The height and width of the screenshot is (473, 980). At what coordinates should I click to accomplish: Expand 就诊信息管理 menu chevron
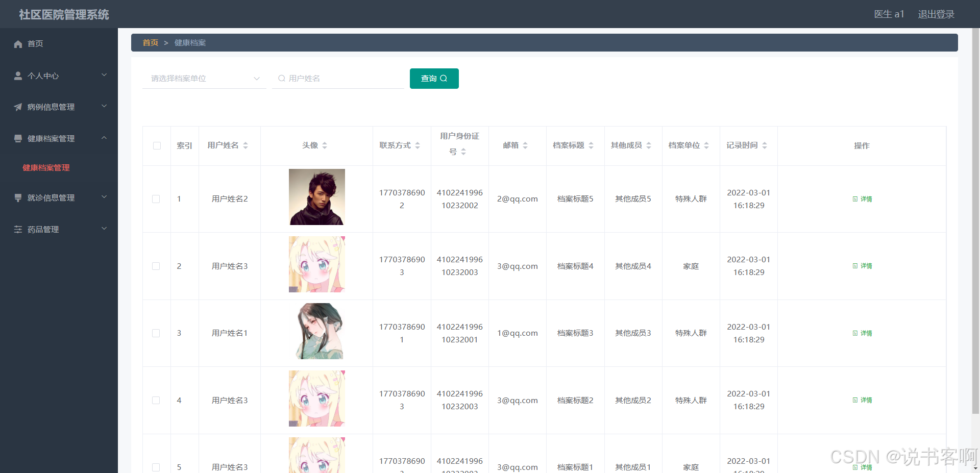(x=104, y=197)
